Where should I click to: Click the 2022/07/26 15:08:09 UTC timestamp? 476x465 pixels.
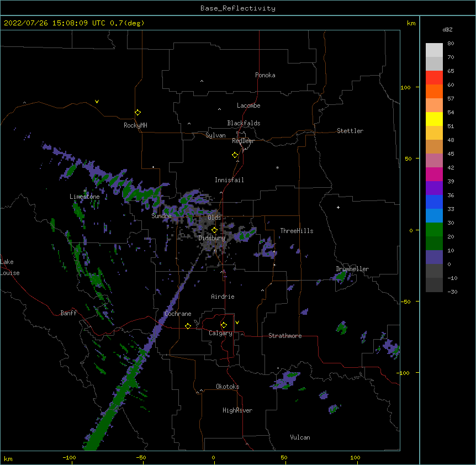point(55,23)
